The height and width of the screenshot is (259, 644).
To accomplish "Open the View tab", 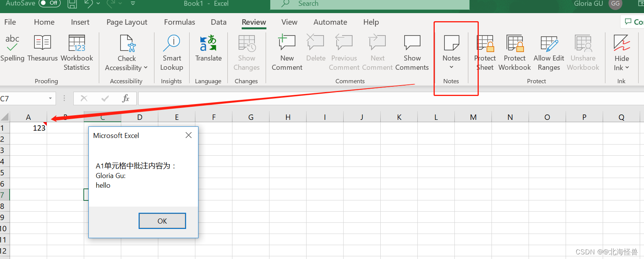I will point(289,22).
